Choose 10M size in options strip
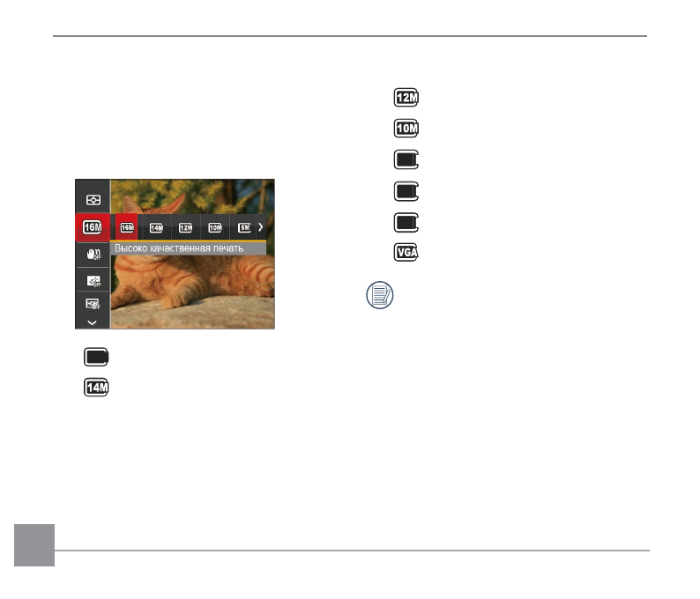The width and height of the screenshot is (700, 599). pyautogui.click(x=215, y=228)
